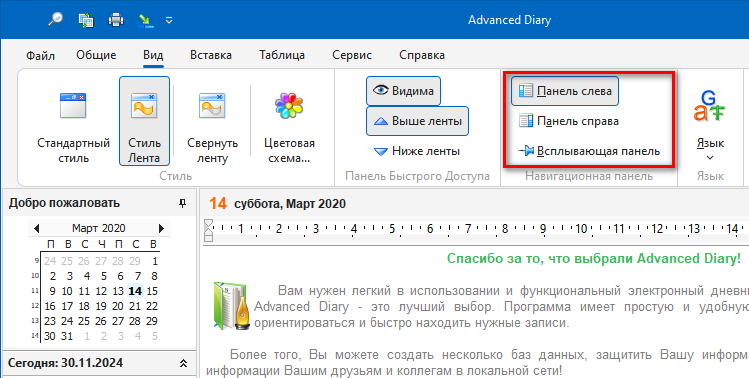The image size is (749, 378).
Task: Toggle Видима quick access visibility
Action: (x=403, y=91)
